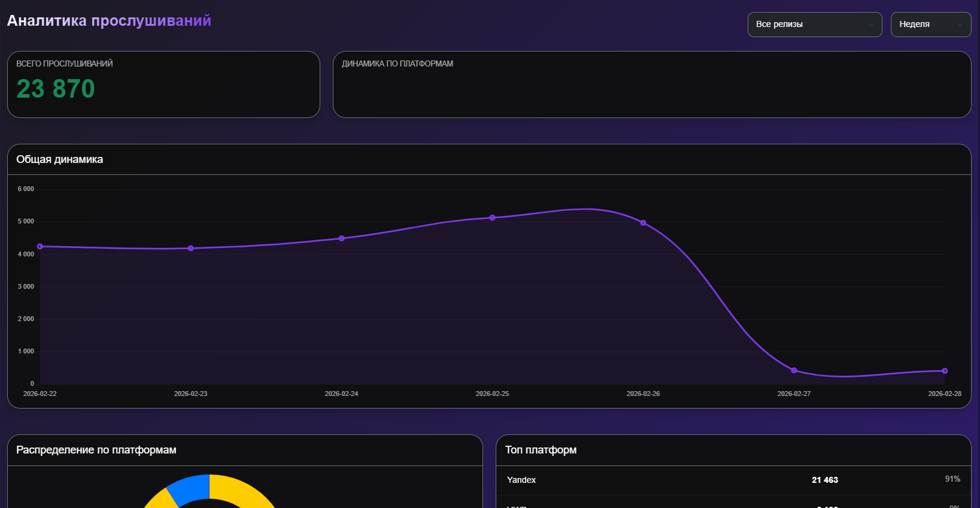The image size is (980, 508).
Task: Click the "Всего прослушиваний" card label
Action: [65, 63]
